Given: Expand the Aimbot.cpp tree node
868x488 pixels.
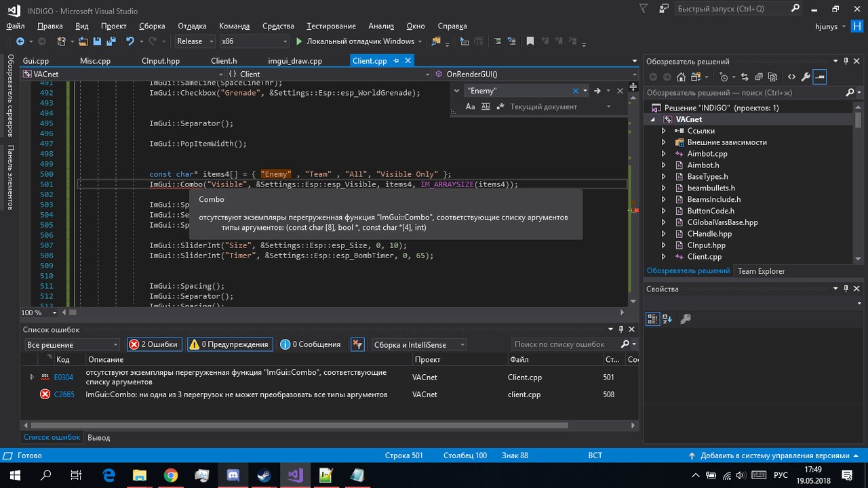Looking at the screenshot, I should pos(664,154).
